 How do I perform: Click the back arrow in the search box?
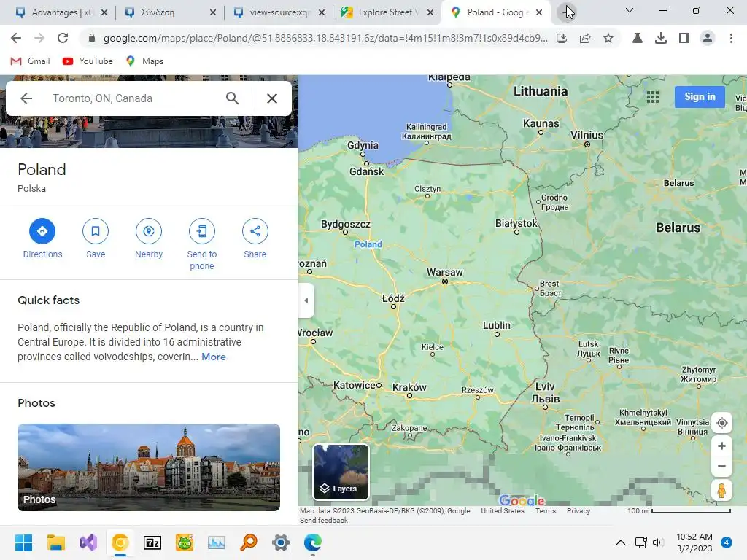coord(27,98)
